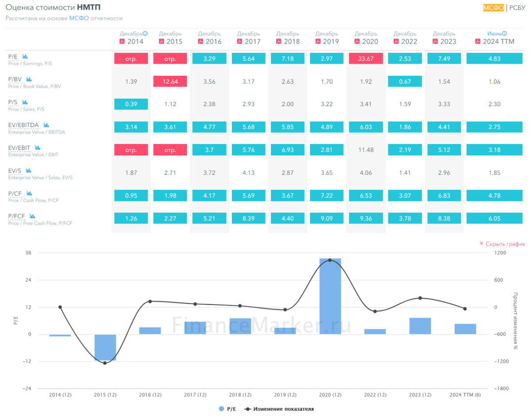The width and height of the screenshot is (532, 419).
Task: Select the 33.67 P/E cell for 2020
Action: (366, 59)
